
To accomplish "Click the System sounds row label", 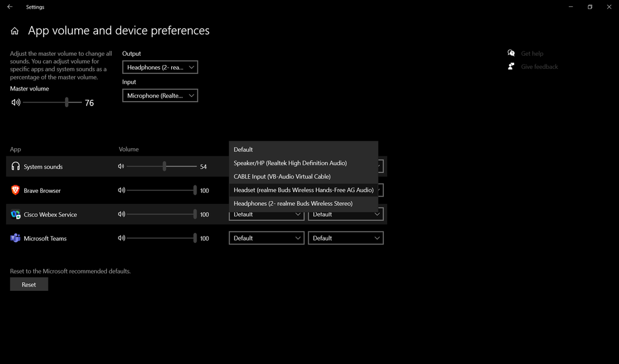I will (43, 167).
